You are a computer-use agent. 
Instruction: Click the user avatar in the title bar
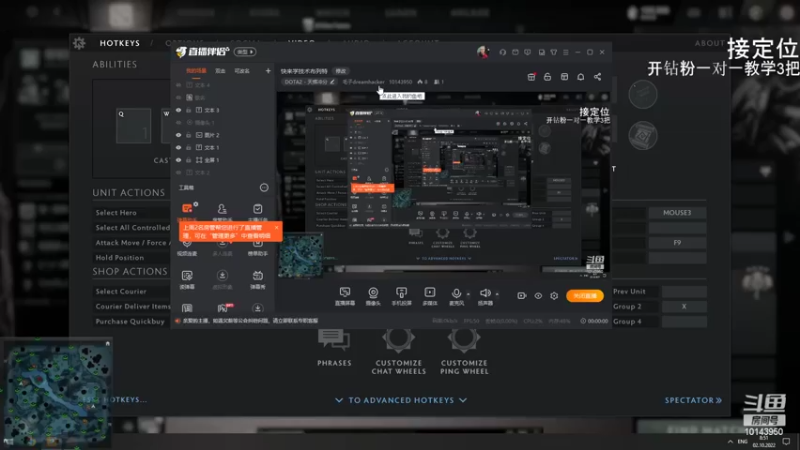coord(482,52)
